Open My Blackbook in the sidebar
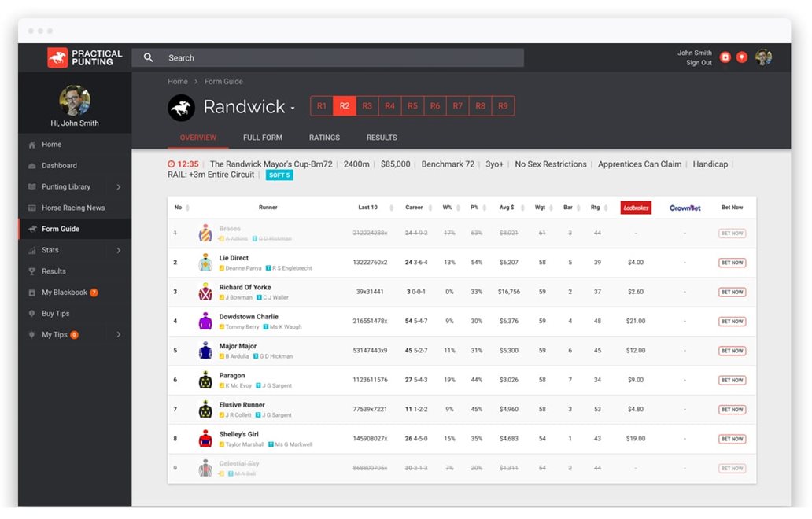The width and height of the screenshot is (812, 519). 75,293
